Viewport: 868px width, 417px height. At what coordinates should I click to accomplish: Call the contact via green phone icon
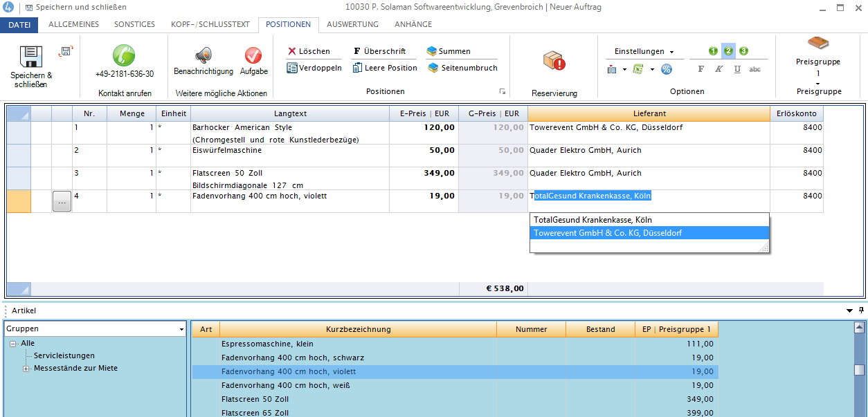pos(124,55)
